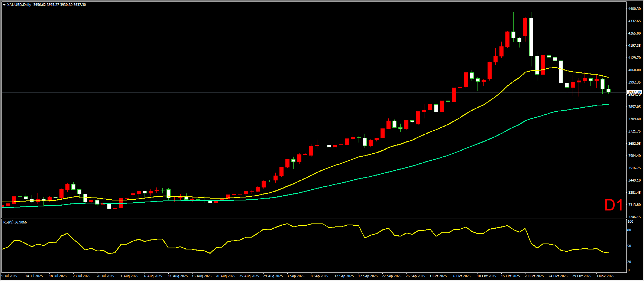Click the latest rightmost candle

pyautogui.click(x=608, y=91)
